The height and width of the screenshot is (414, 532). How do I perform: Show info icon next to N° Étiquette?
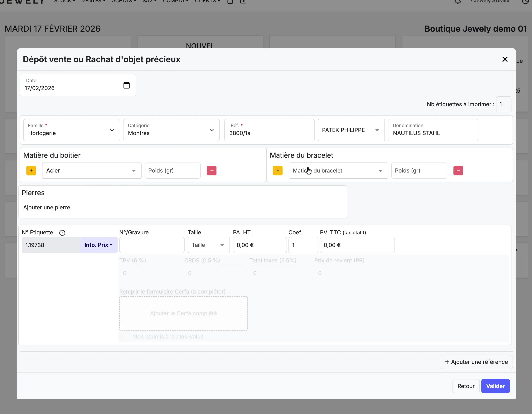coord(62,233)
